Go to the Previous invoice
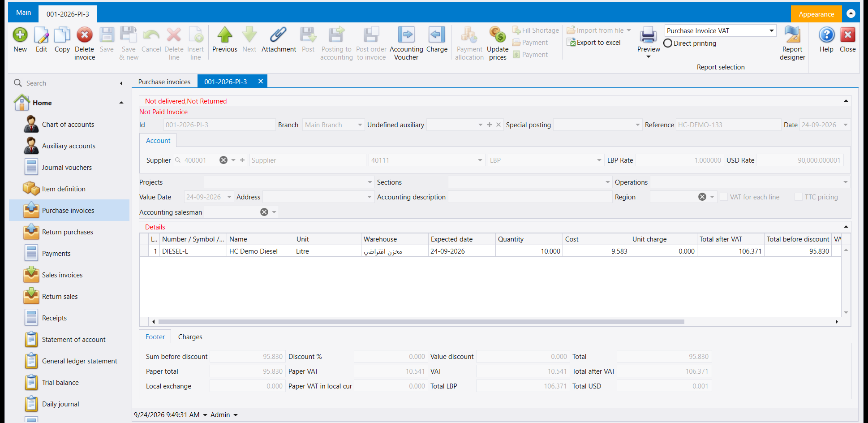The height and width of the screenshot is (423, 868). (x=225, y=40)
